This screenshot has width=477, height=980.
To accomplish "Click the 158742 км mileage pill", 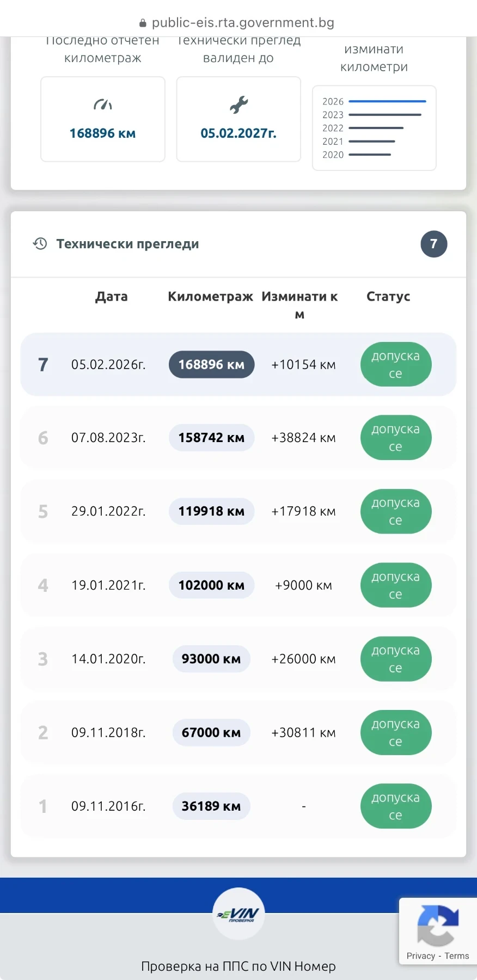I will [x=211, y=438].
